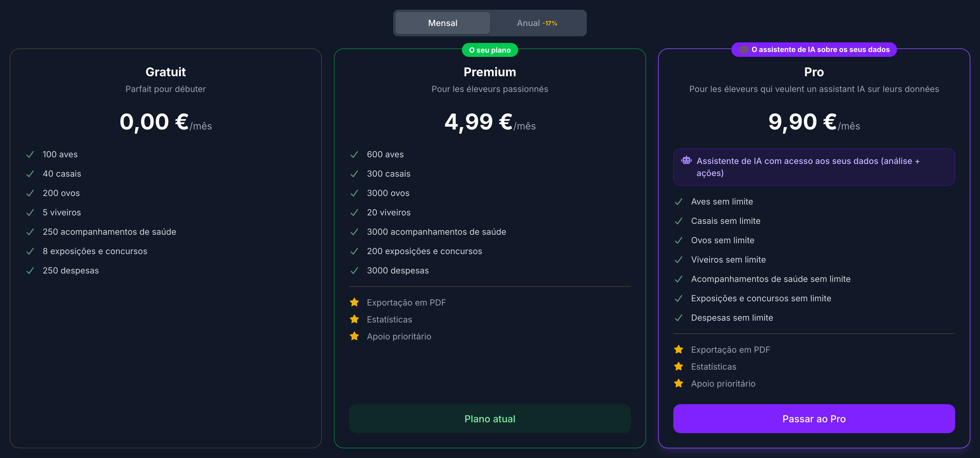Click '5 viveiros' feature text

point(62,213)
